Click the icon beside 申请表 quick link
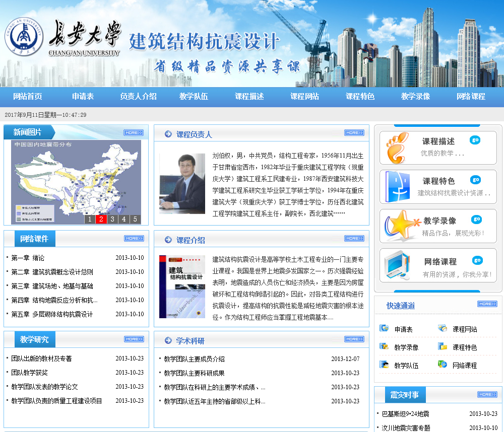This screenshot has height=432, width=504. tap(384, 329)
